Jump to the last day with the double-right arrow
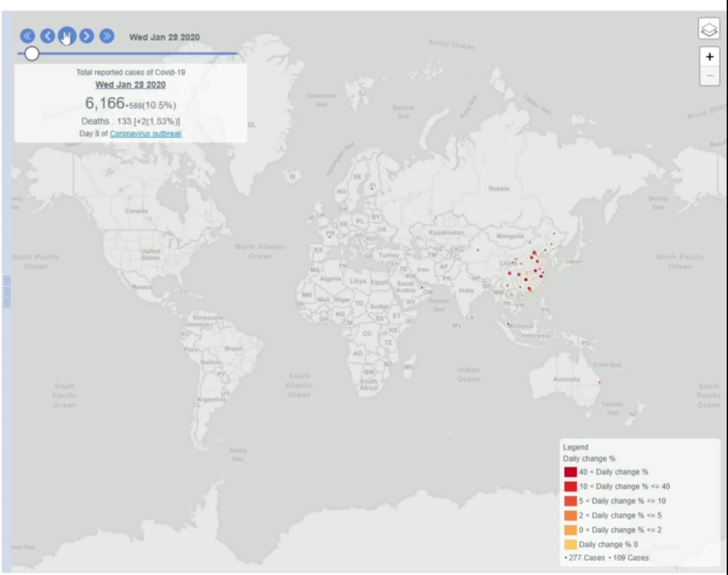The image size is (728, 575). [x=107, y=36]
